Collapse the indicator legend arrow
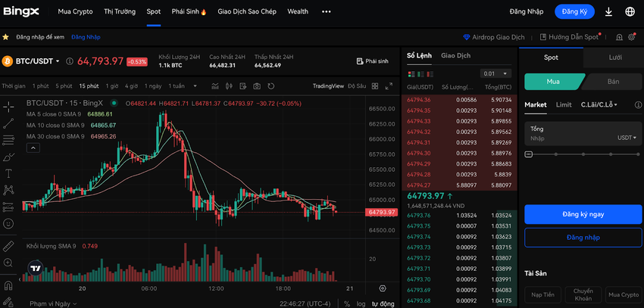The height and width of the screenshot is (308, 644). point(33,148)
